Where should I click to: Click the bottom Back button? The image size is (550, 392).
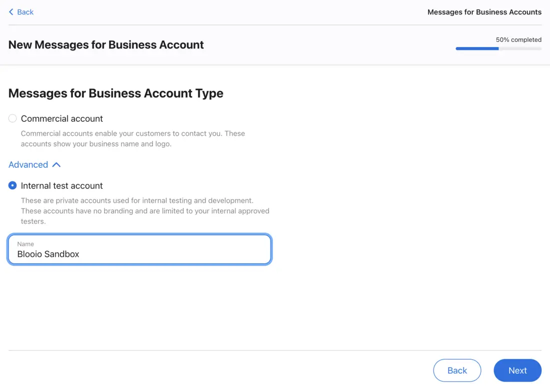pos(457,371)
